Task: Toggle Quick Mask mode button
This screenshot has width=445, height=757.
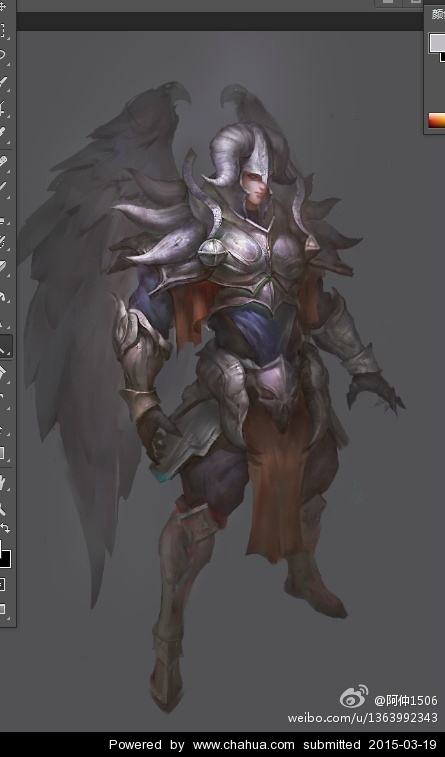Action: coord(2,585)
